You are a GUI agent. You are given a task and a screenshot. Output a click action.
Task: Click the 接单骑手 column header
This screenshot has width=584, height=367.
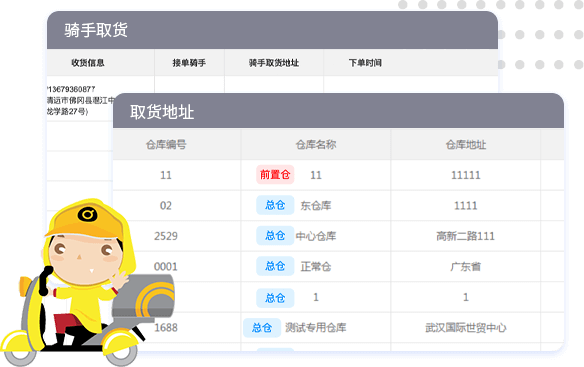tap(189, 63)
